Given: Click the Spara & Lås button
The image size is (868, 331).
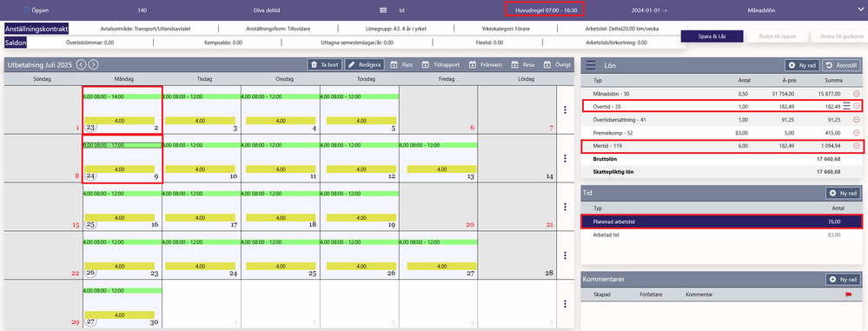Looking at the screenshot, I should point(712,36).
